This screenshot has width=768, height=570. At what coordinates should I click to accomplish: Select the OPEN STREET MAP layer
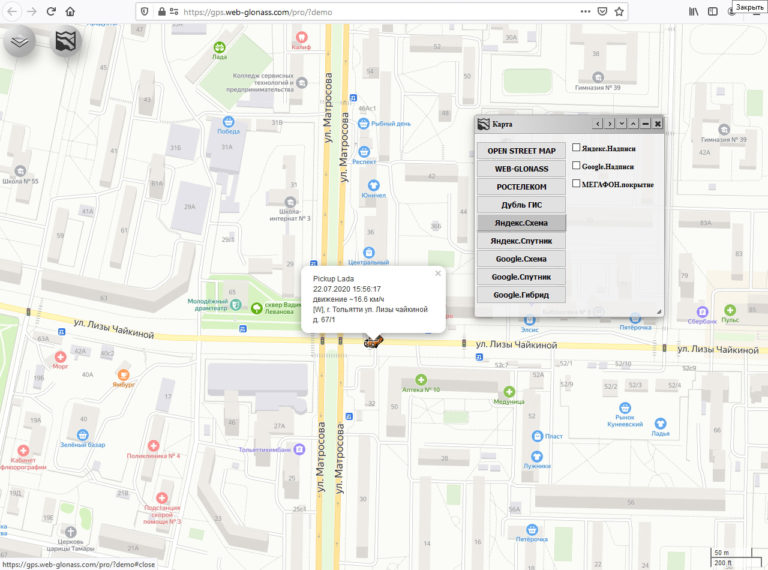point(521,151)
